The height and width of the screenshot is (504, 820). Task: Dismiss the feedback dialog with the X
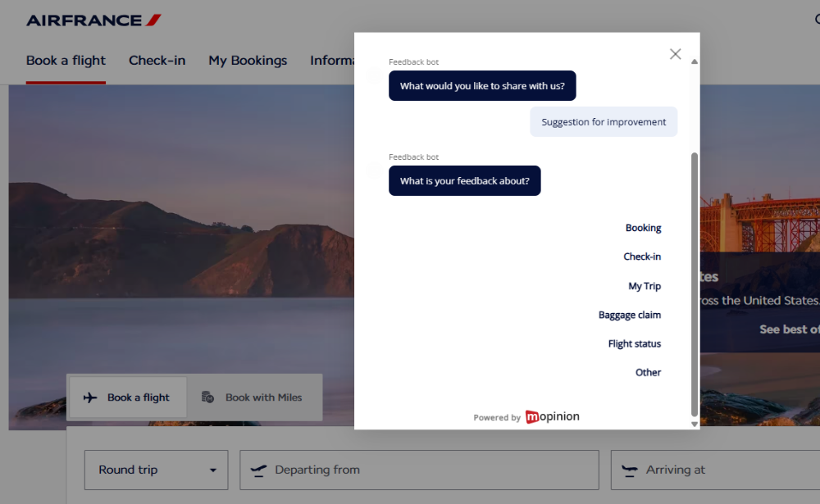point(675,53)
